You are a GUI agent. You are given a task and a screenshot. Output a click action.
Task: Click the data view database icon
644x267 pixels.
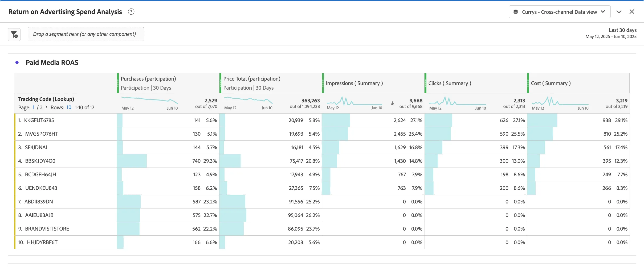click(x=516, y=12)
